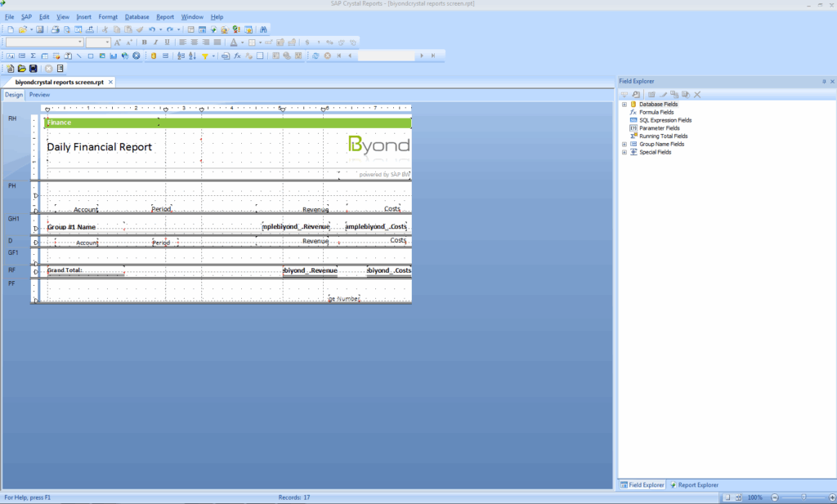837x504 pixels.
Task: Click the zoom slider handle in status bar
Action: pos(803,497)
